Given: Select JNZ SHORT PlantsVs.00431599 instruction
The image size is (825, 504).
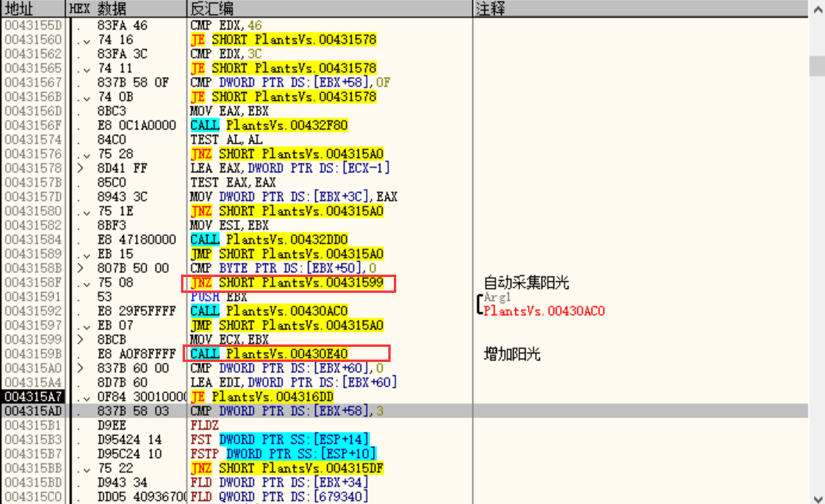Looking at the screenshot, I should point(287,283).
